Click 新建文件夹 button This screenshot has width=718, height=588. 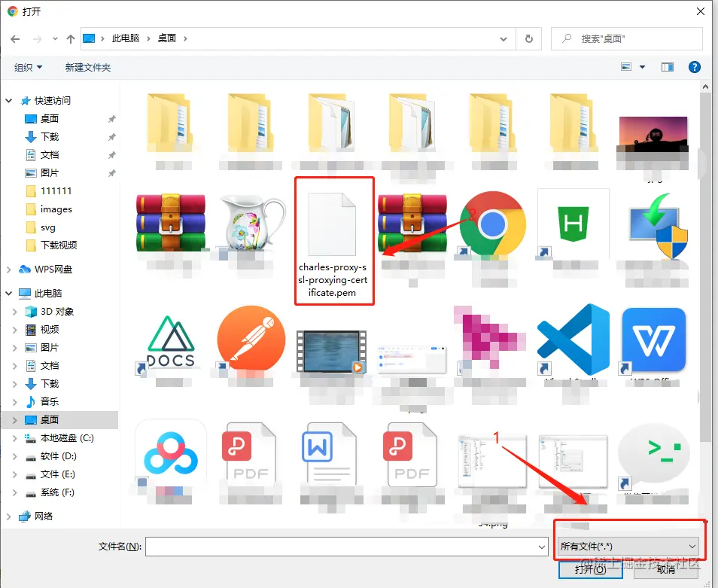88,68
